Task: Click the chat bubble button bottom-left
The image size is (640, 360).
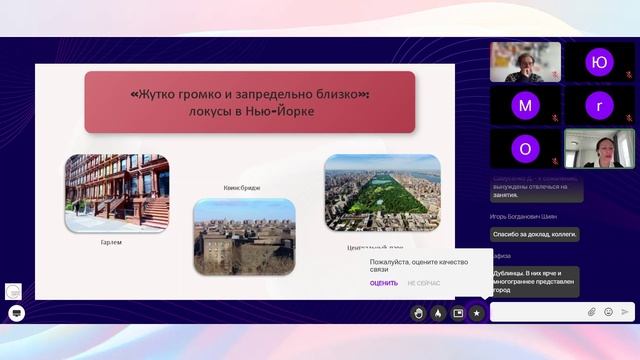Action: pos(17,313)
